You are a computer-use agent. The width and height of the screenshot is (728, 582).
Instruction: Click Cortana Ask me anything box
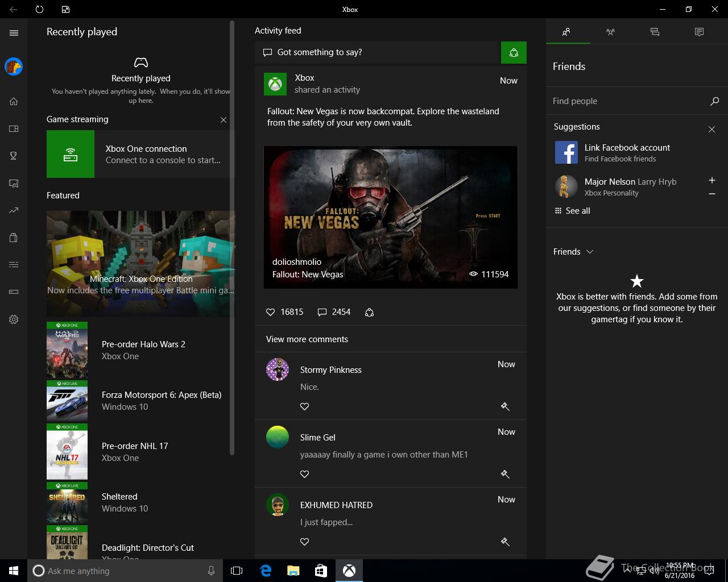click(124, 571)
